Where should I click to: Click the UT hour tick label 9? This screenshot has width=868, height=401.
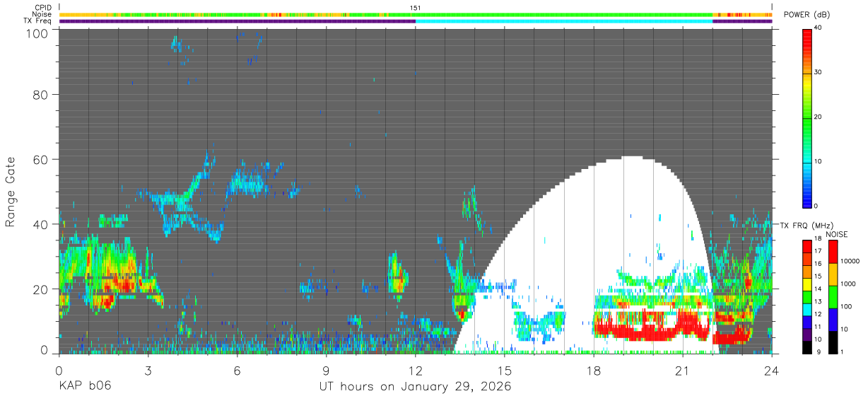click(326, 370)
